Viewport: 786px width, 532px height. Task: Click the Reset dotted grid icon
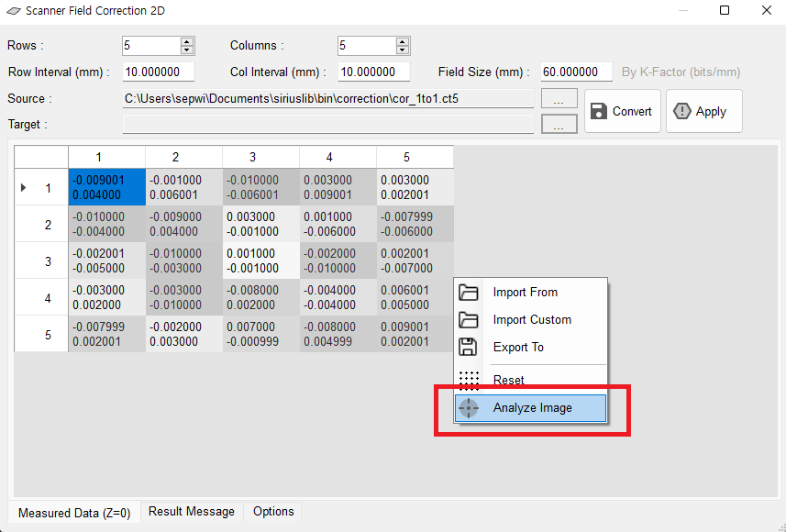click(469, 380)
